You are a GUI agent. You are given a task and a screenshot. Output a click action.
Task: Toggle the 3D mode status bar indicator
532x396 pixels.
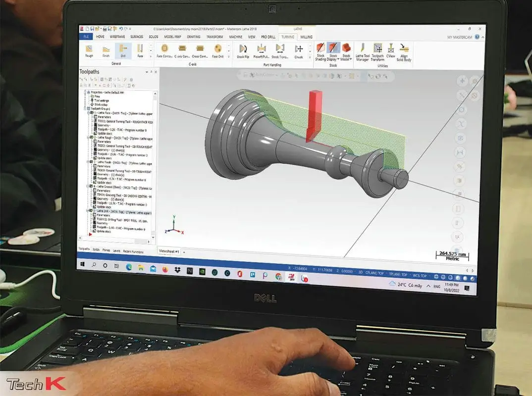coord(361,272)
